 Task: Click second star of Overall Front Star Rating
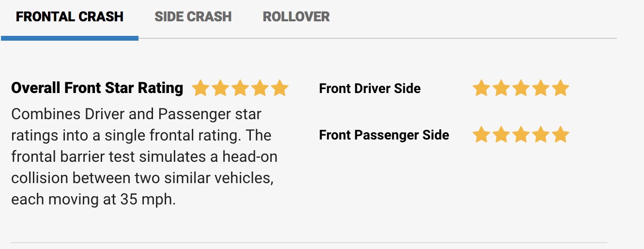(x=220, y=89)
